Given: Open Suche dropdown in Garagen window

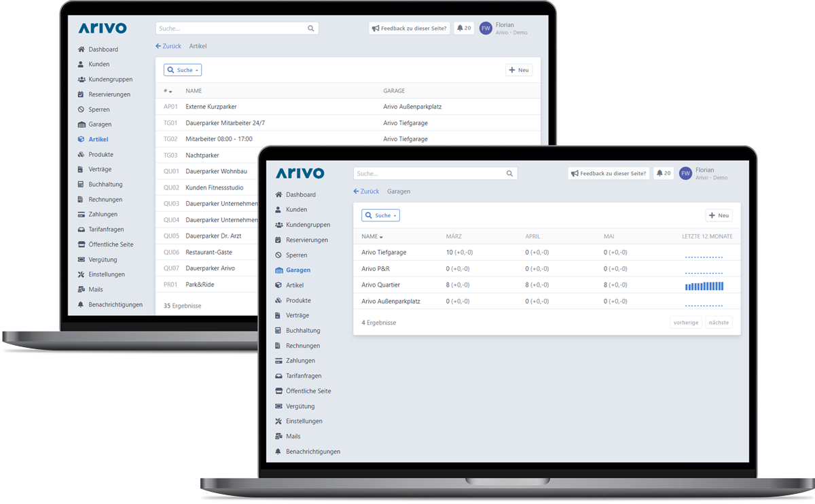Looking at the screenshot, I should click(380, 215).
